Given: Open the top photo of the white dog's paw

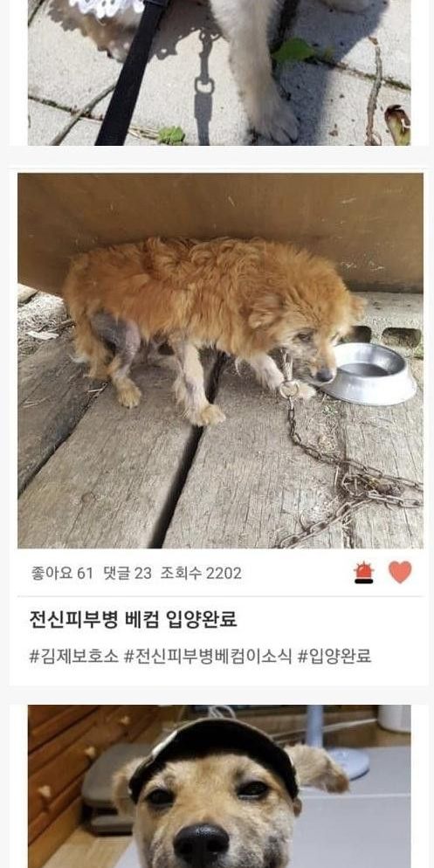Looking at the screenshot, I should tap(219, 72).
